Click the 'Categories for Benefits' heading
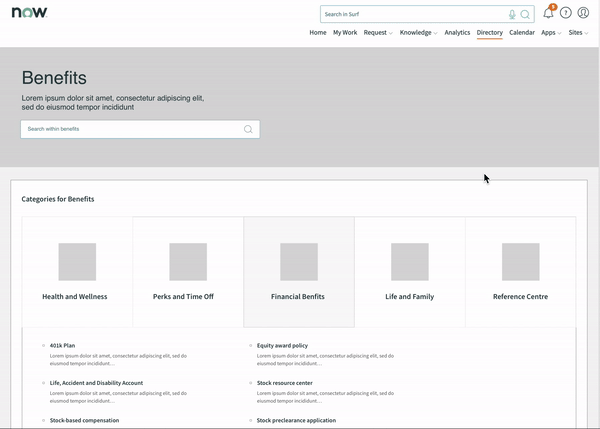600x429 pixels. [58, 199]
